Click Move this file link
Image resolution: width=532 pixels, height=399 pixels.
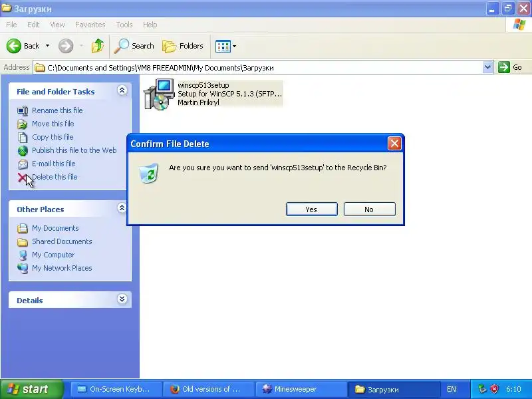[53, 124]
